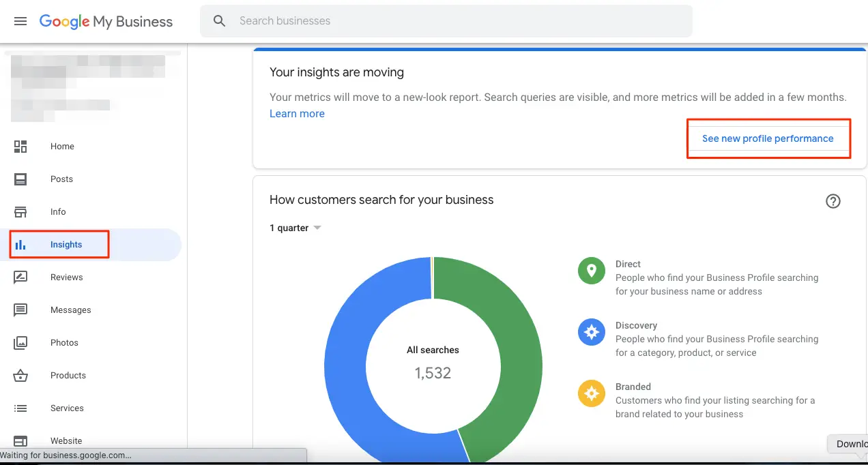
Task: Open the 1 quarter time range dropdown
Action: coord(295,228)
